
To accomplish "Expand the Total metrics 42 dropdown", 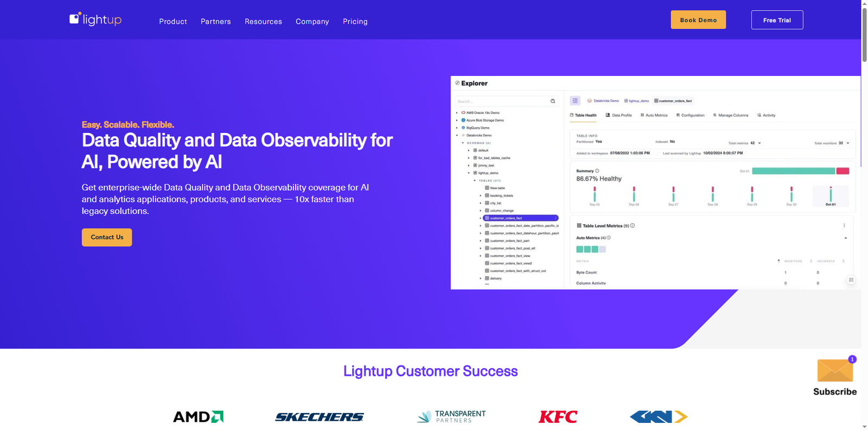I will [x=759, y=143].
